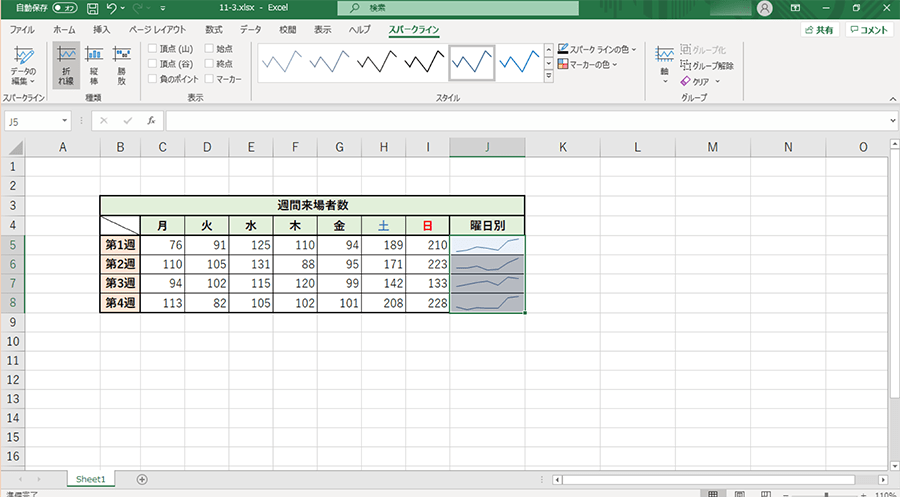The width and height of the screenshot is (900, 497).
Task: Click the 共有 share button
Action: click(818, 30)
